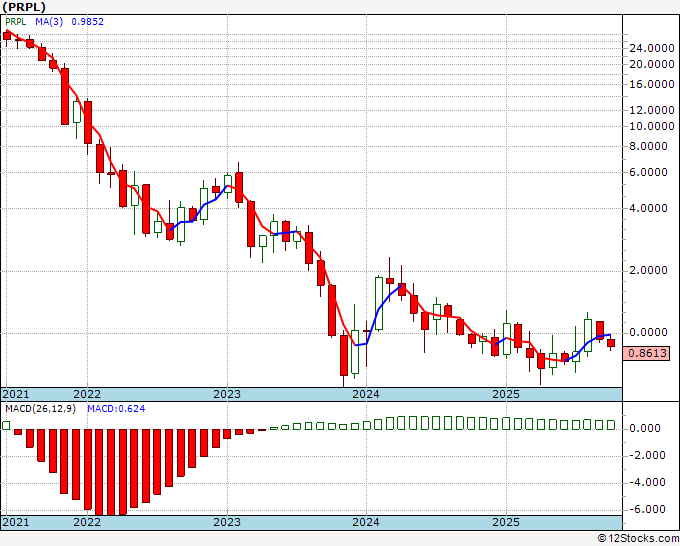Click the -6.000 MACD axis label
Image resolution: width=680 pixels, height=546 pixels.
click(645, 509)
